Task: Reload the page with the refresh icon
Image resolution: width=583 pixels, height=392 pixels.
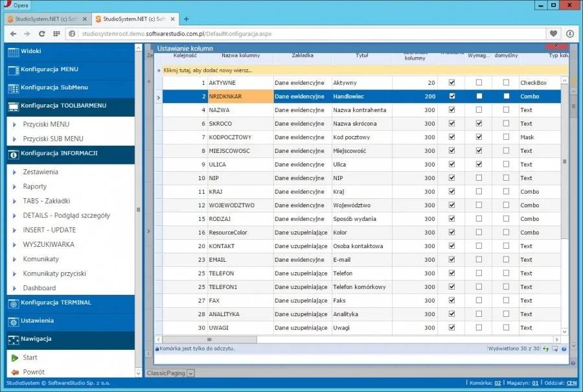Action: (x=41, y=34)
